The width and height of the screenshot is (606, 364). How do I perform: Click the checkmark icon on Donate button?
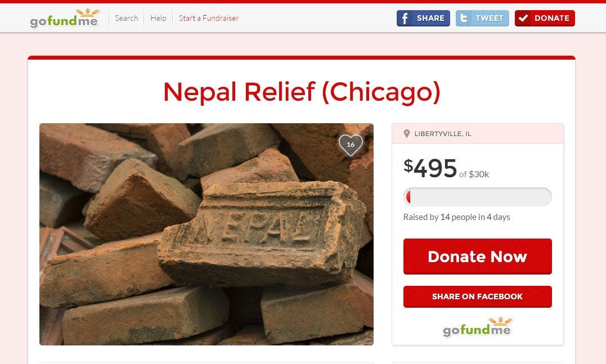[x=523, y=18]
